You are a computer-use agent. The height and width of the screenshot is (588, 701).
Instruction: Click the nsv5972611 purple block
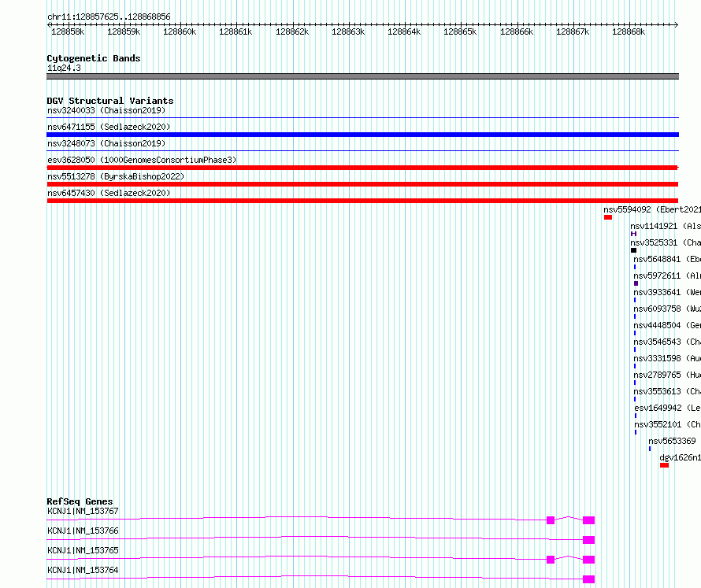tap(636, 283)
